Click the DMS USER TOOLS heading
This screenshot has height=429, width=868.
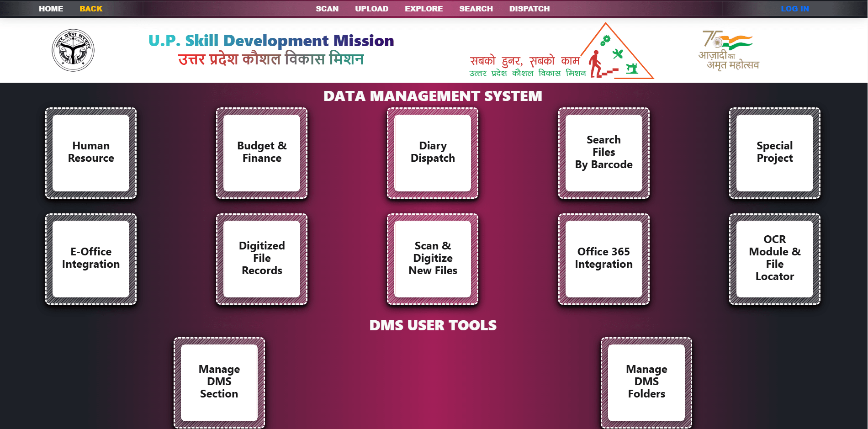433,325
